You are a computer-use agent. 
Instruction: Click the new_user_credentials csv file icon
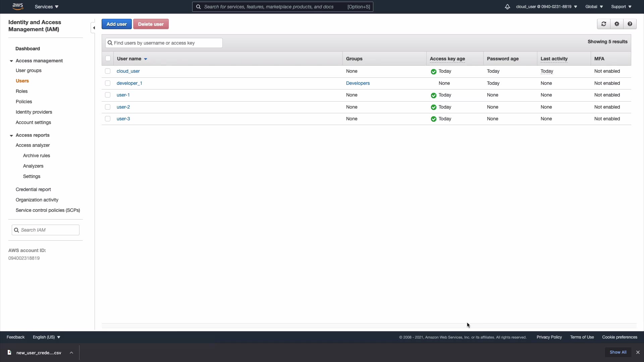click(x=9, y=353)
